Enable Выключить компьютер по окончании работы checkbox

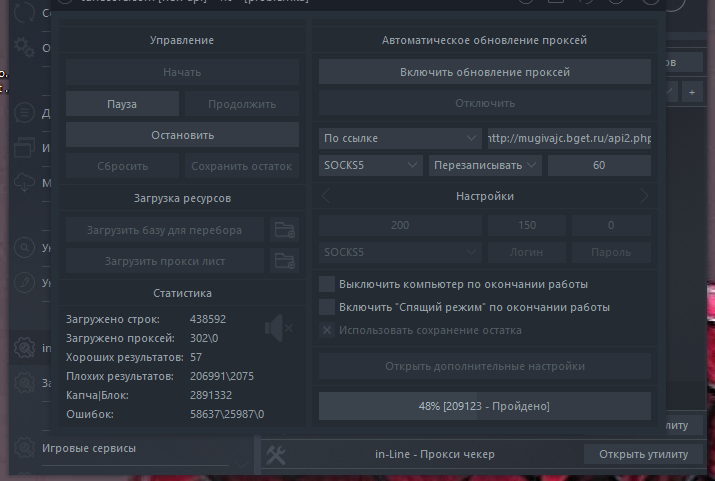327,284
